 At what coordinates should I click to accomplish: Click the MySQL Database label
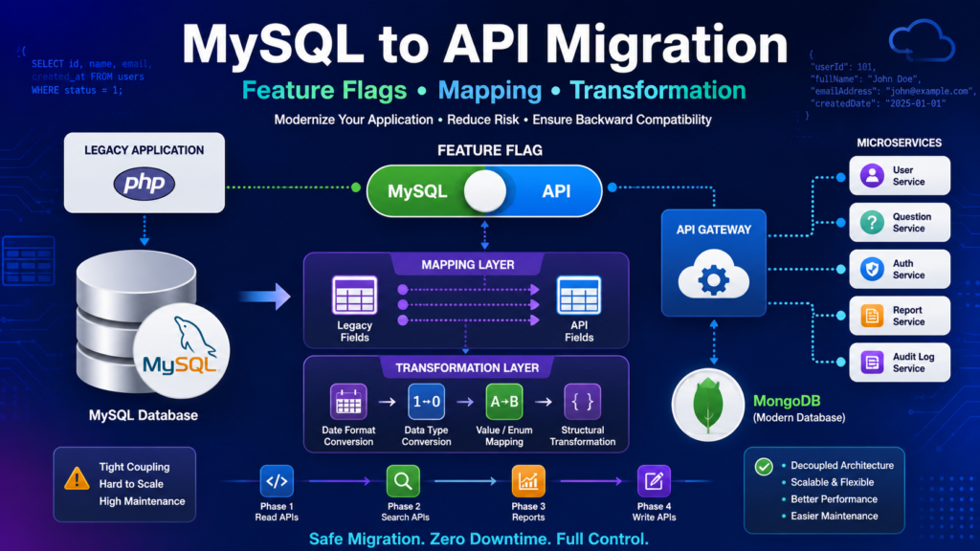point(144,415)
